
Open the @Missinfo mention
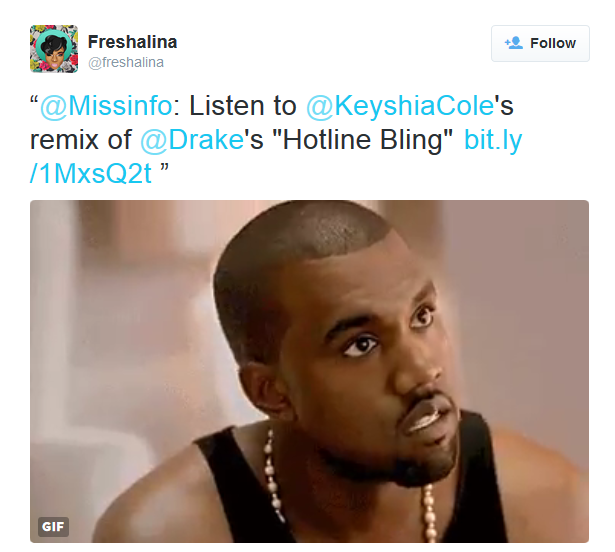coord(106,106)
